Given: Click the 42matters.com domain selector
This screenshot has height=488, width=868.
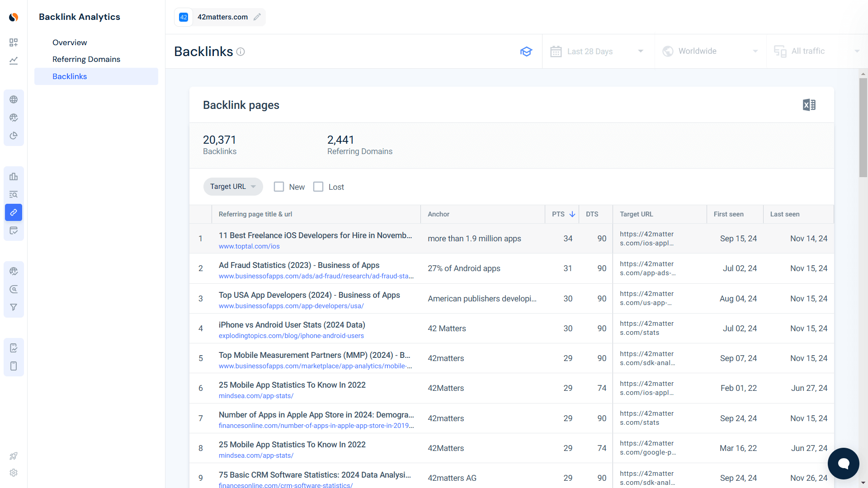Looking at the screenshot, I should [x=220, y=17].
